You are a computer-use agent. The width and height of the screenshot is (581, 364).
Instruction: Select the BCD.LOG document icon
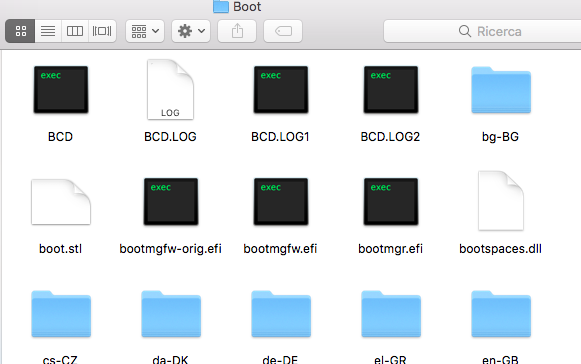pos(170,90)
